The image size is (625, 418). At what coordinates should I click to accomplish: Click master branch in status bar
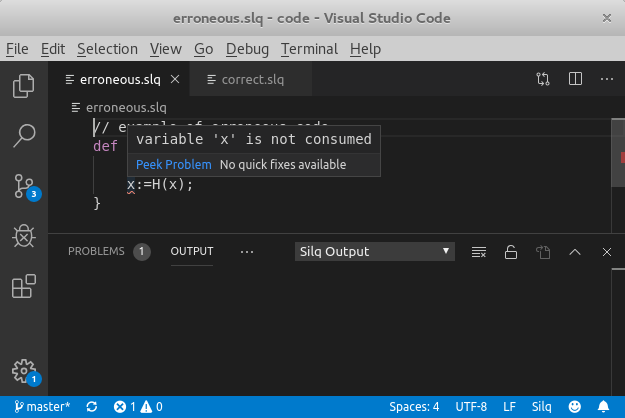[41, 407]
